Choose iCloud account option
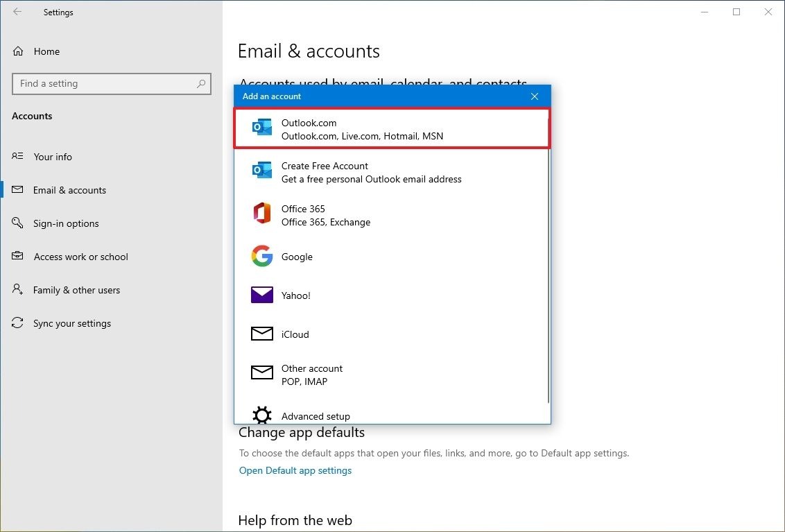This screenshot has width=785, height=532. (x=392, y=334)
